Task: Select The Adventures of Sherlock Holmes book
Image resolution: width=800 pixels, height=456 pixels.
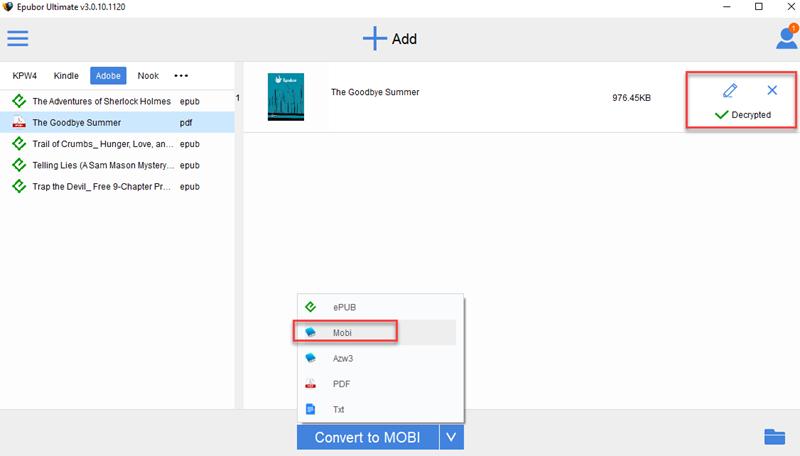Action: [x=117, y=101]
